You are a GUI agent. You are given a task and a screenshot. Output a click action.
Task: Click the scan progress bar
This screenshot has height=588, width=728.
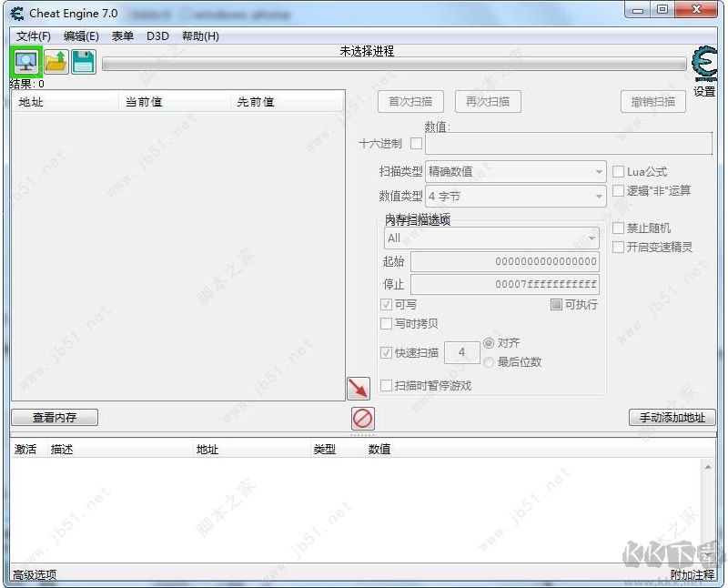[x=396, y=63]
